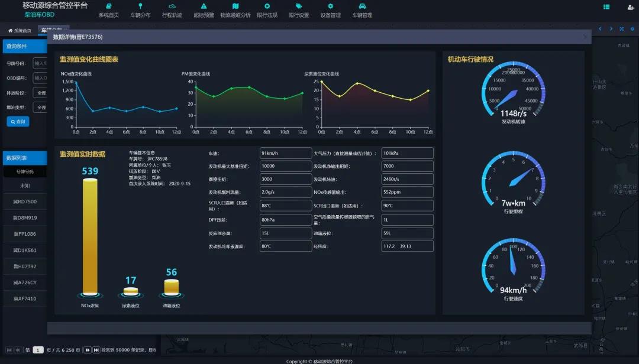Click the 车辆分布 map pin icon
The width and height of the screenshot is (639, 364).
[x=140, y=6]
